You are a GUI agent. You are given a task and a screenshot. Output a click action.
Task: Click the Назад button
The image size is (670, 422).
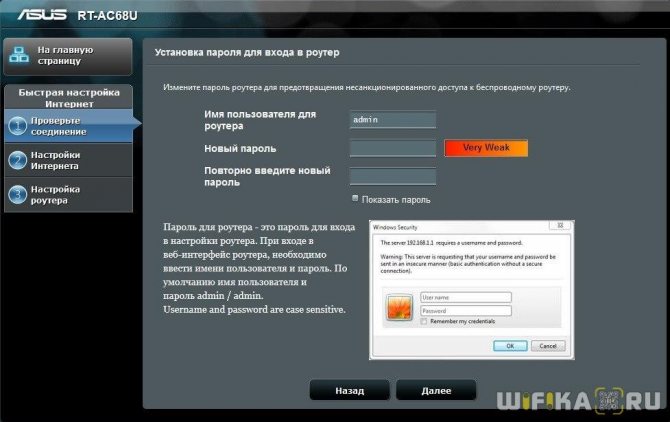(x=350, y=390)
